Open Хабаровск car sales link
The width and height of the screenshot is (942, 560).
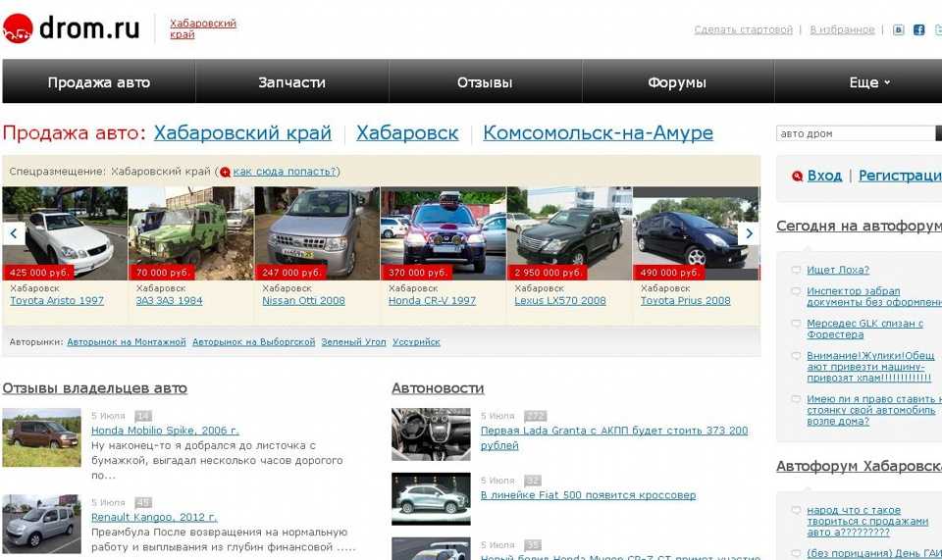coord(407,132)
